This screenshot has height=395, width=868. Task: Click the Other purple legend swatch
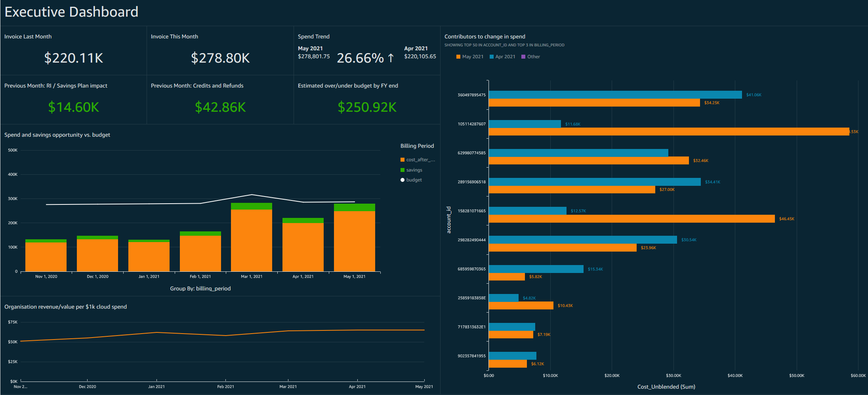tap(523, 57)
